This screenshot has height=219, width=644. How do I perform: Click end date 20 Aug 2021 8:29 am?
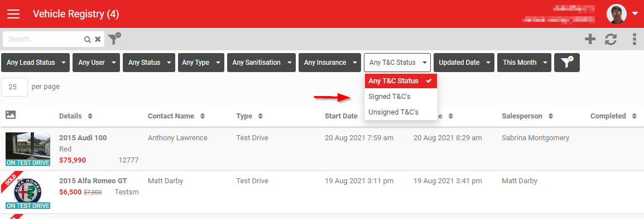[x=448, y=137]
